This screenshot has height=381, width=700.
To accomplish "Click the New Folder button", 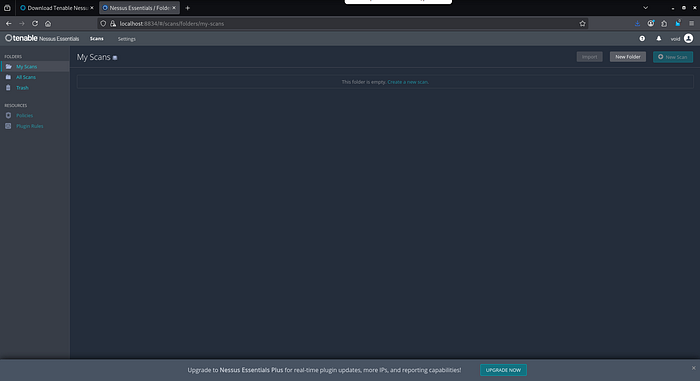I will coord(628,57).
